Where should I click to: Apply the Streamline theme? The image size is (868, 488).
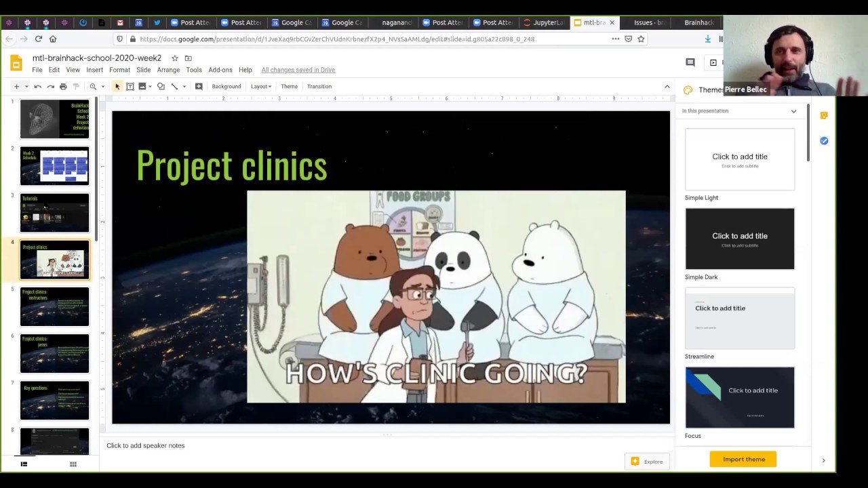coord(740,318)
